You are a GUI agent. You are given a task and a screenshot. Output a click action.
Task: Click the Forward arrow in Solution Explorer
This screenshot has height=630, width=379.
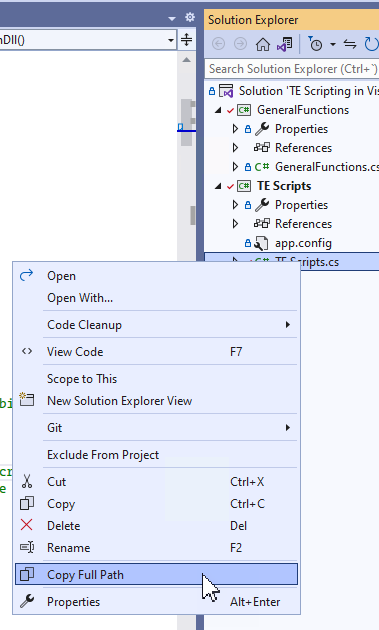240,44
